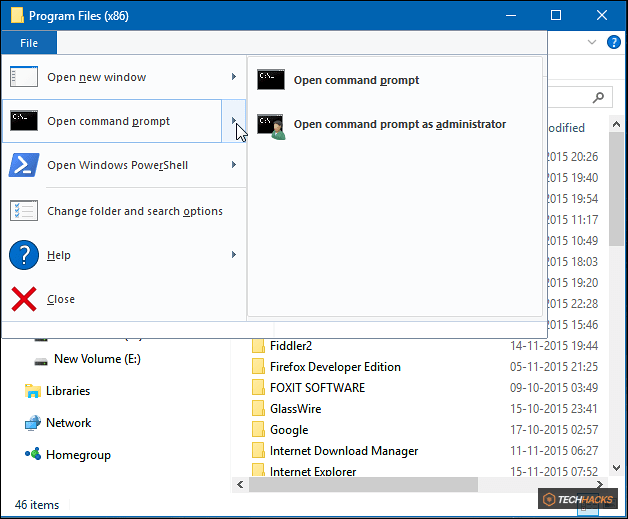Screen dimensions: 628x519
Task: Select New Volume (E:) in navigation pane
Action: (x=97, y=359)
